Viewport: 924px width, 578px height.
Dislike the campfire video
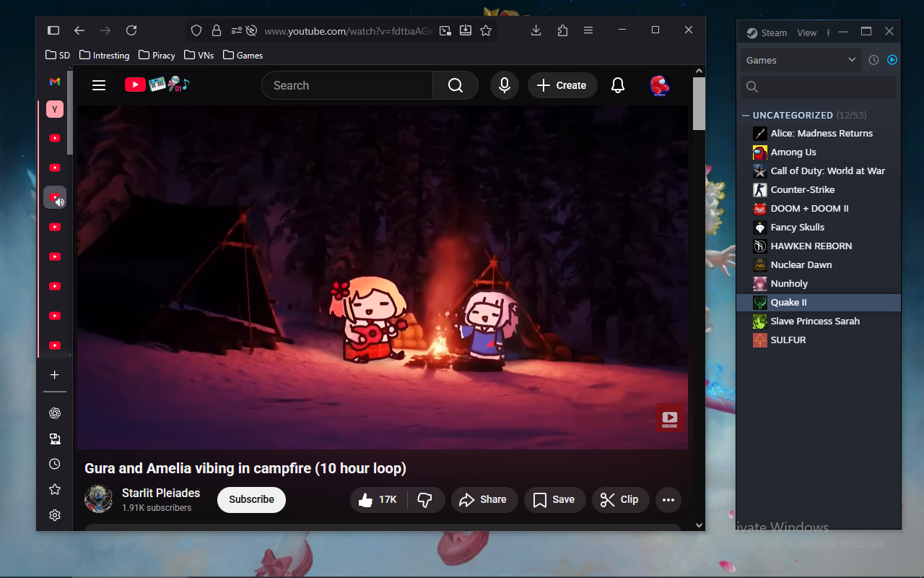point(425,500)
